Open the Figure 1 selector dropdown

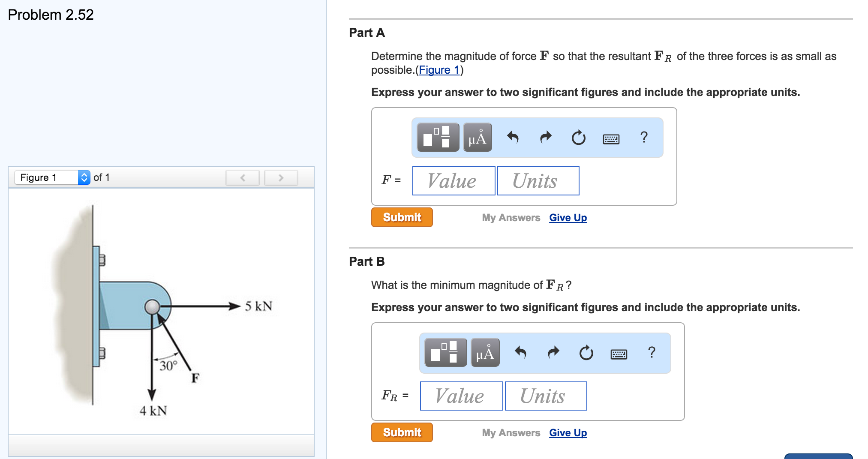84,177
